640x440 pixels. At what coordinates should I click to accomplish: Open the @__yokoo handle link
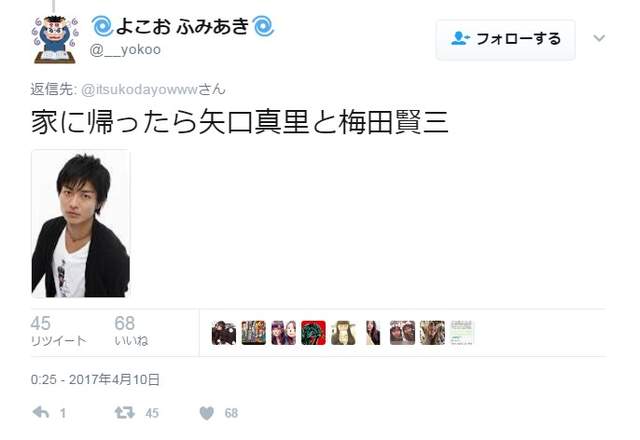click(x=125, y=50)
